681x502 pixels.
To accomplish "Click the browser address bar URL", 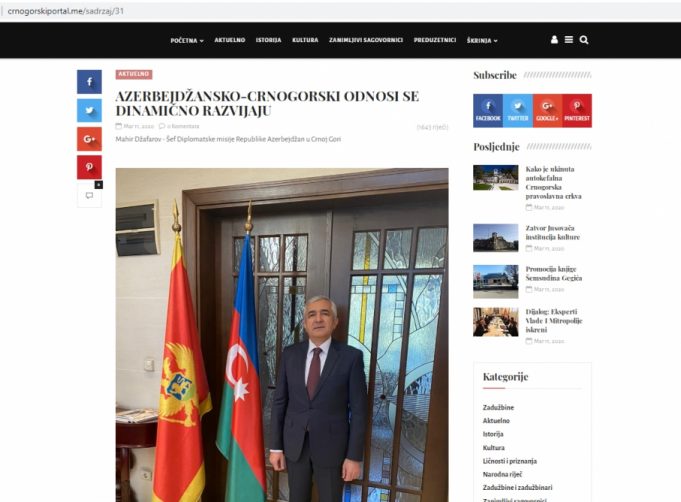I will (66, 11).
